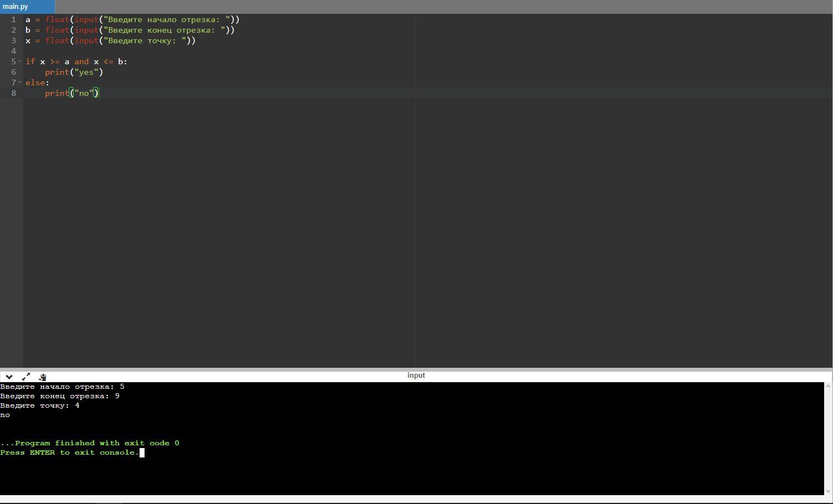Click console line "Введите точку: 4"

tap(40, 405)
